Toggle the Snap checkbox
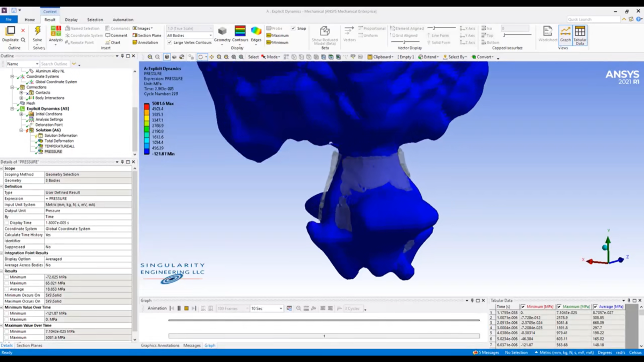Viewport: 644px width, 362px height. pos(293,28)
